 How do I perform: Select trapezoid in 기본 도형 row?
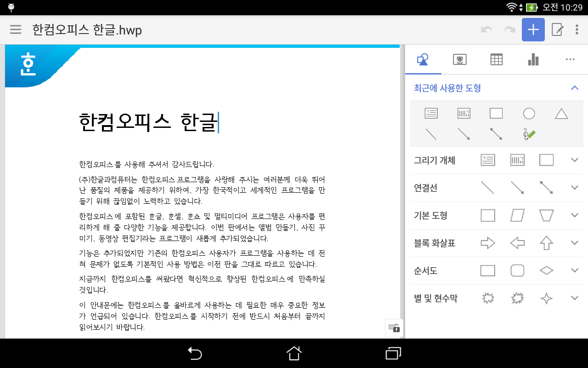546,215
